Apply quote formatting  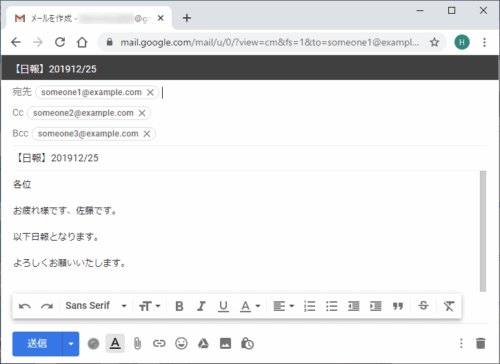pyautogui.click(x=398, y=306)
